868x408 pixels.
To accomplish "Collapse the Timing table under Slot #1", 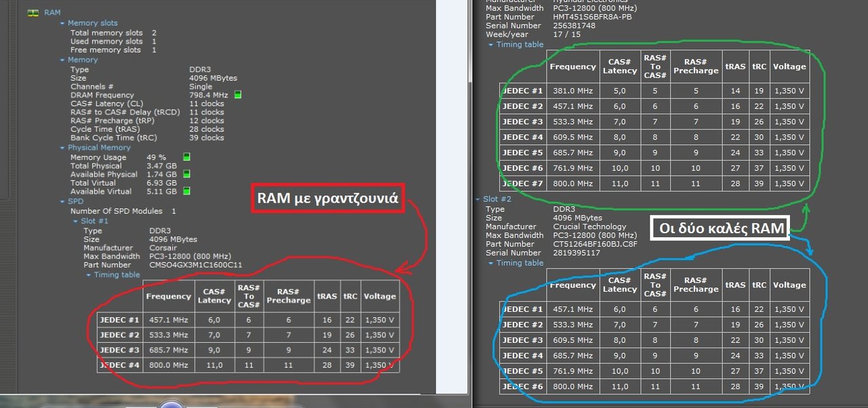I will tap(88, 275).
